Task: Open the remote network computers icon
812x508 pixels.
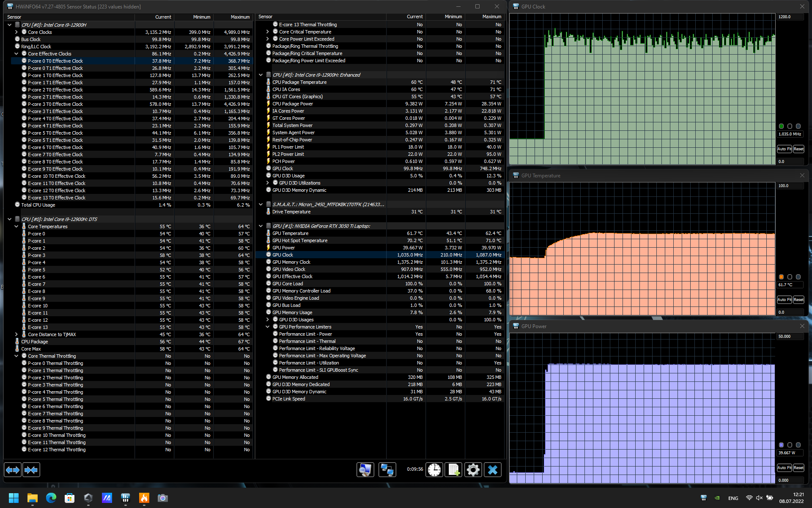Action: 387,469
